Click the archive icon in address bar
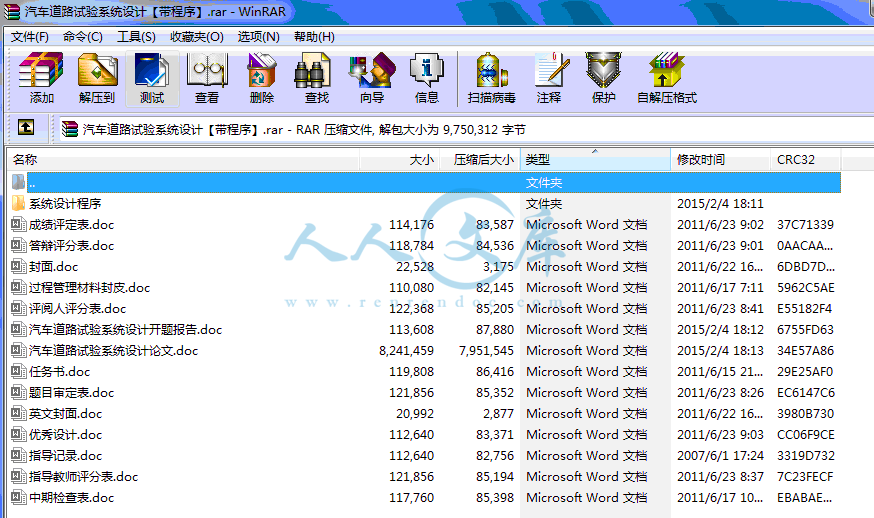 point(70,129)
